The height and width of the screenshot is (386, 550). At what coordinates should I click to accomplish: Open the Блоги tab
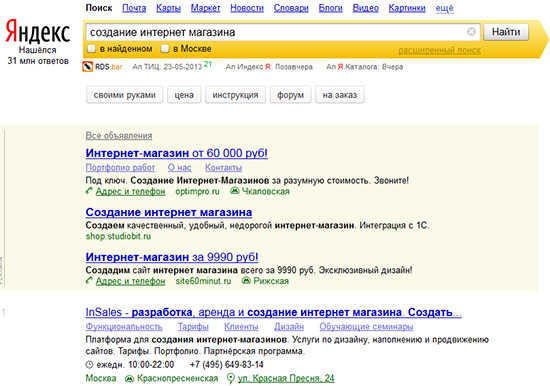click(330, 8)
